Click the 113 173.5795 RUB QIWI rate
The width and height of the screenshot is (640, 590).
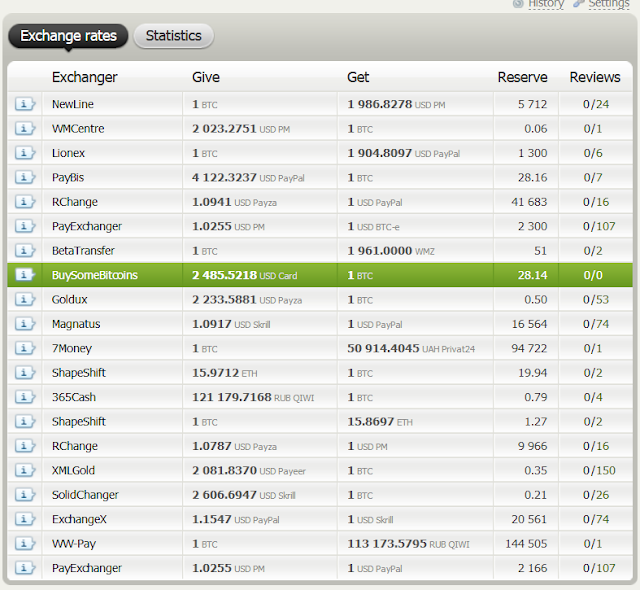tap(408, 543)
